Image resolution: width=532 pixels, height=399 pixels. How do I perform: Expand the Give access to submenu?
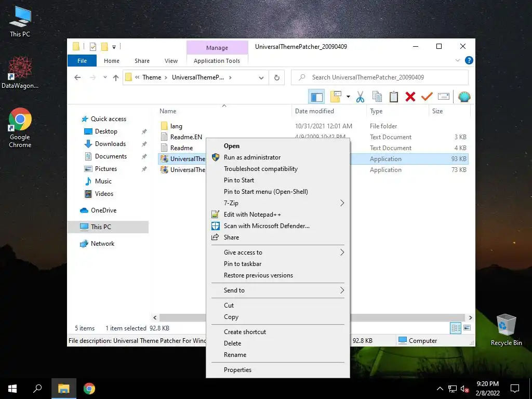[x=278, y=252]
